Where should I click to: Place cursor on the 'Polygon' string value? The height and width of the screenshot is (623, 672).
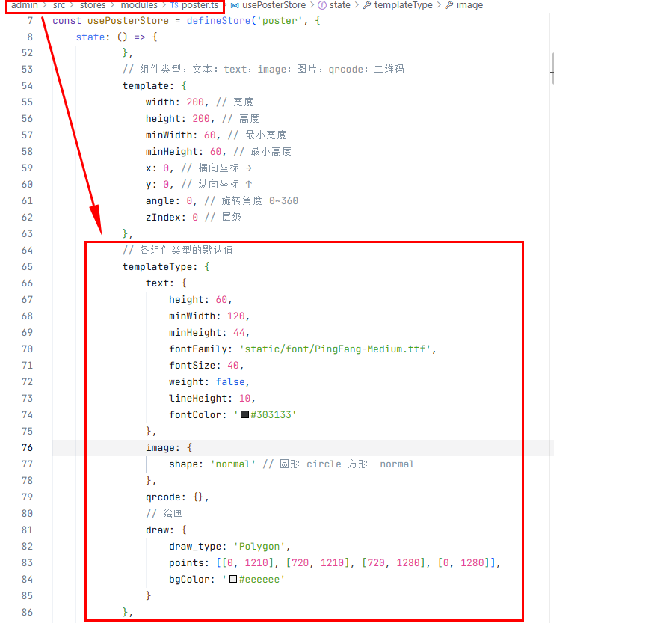259,546
